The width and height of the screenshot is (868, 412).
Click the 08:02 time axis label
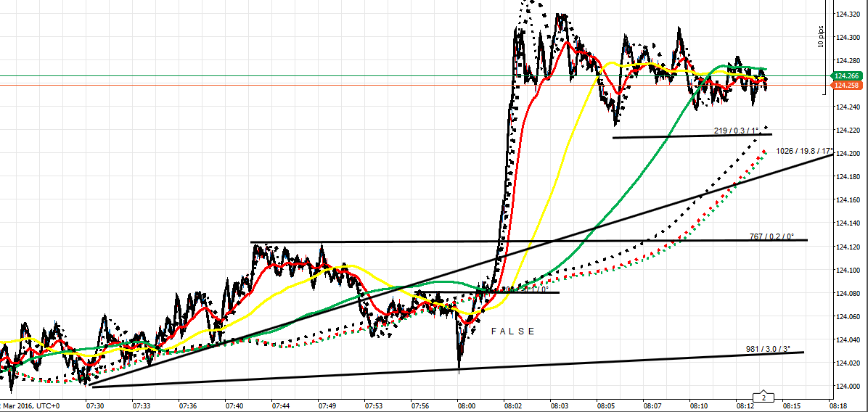512,406
